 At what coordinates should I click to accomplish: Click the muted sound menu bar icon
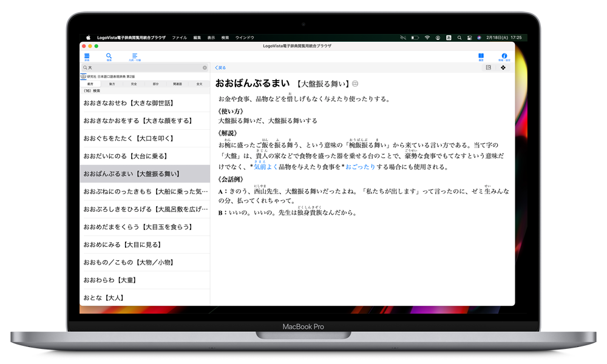point(403,38)
